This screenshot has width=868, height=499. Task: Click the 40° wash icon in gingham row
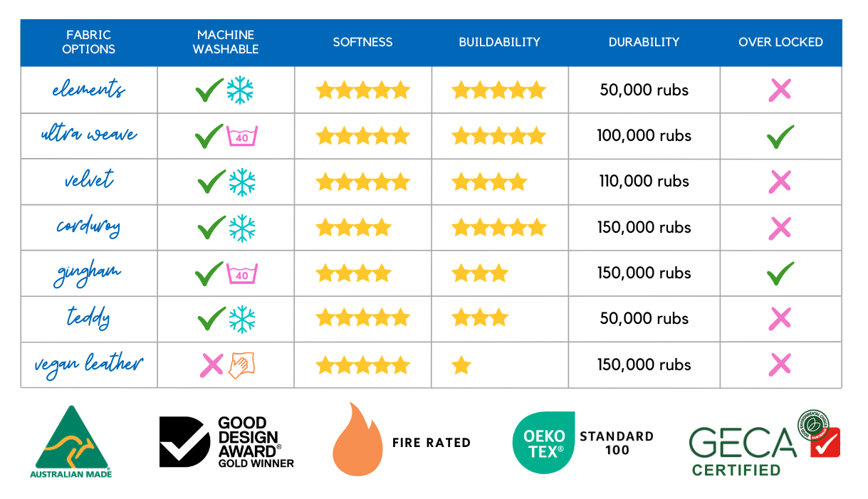pos(242,273)
